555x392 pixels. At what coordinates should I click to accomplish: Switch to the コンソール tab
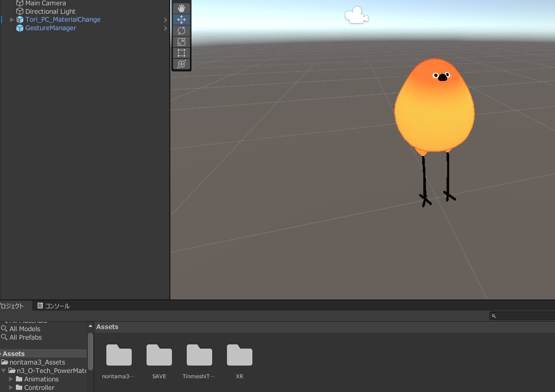pyautogui.click(x=53, y=306)
